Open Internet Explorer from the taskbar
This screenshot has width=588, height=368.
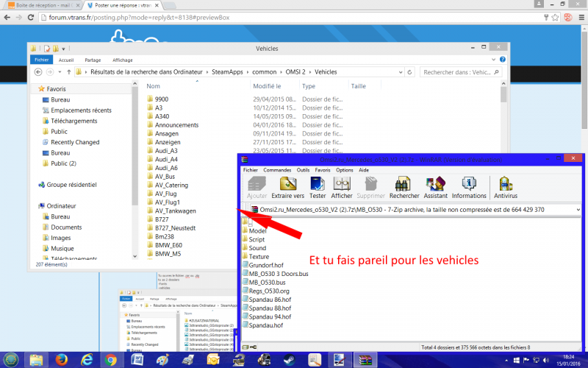click(87, 360)
